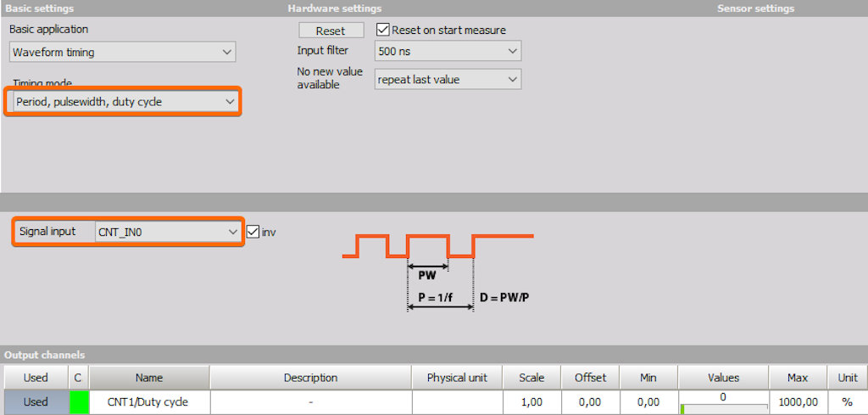Click the Values bar of the channel
Screen dimensions: 868x415
click(x=724, y=409)
